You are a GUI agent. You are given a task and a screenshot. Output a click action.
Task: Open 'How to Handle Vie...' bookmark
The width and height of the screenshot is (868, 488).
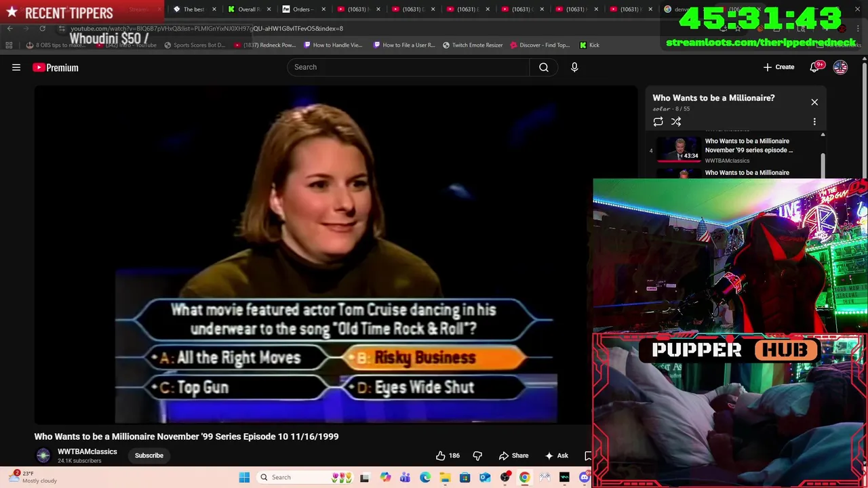coord(333,45)
